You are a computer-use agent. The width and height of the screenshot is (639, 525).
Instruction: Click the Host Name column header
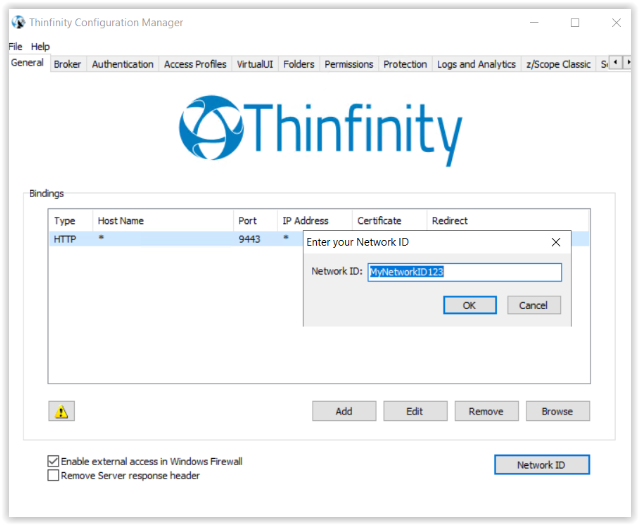tap(163, 221)
